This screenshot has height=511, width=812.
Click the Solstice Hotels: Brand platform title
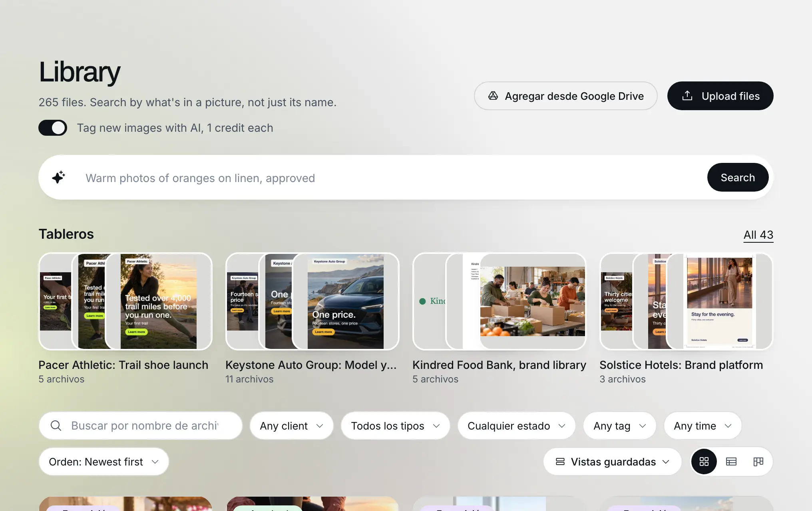click(681, 365)
